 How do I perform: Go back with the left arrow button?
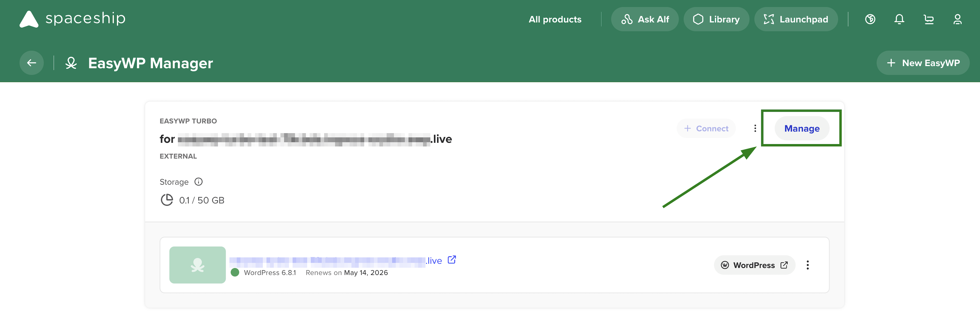pos(32,63)
